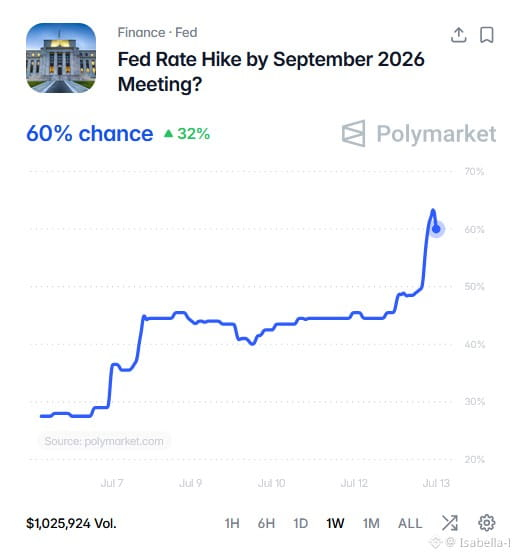Bookmark this market
The width and height of the screenshot is (518, 558).
(x=487, y=35)
